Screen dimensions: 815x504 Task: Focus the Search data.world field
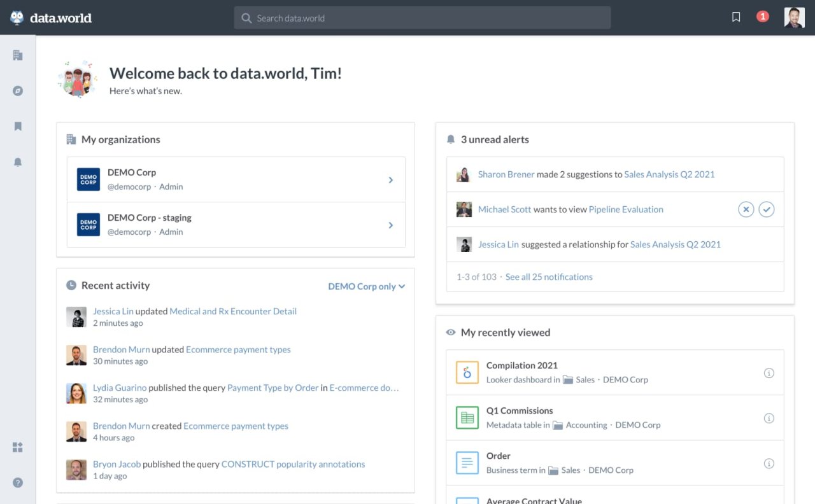point(422,18)
